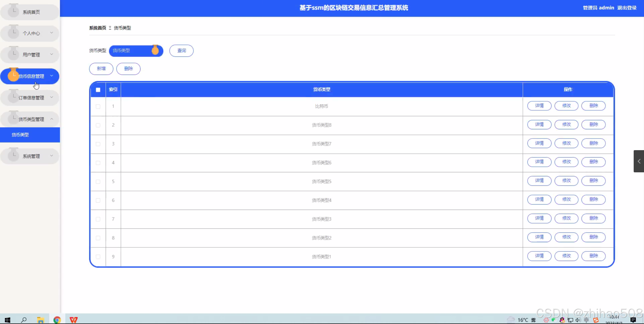Click the orange icon on 货币信息管理

click(x=13, y=76)
